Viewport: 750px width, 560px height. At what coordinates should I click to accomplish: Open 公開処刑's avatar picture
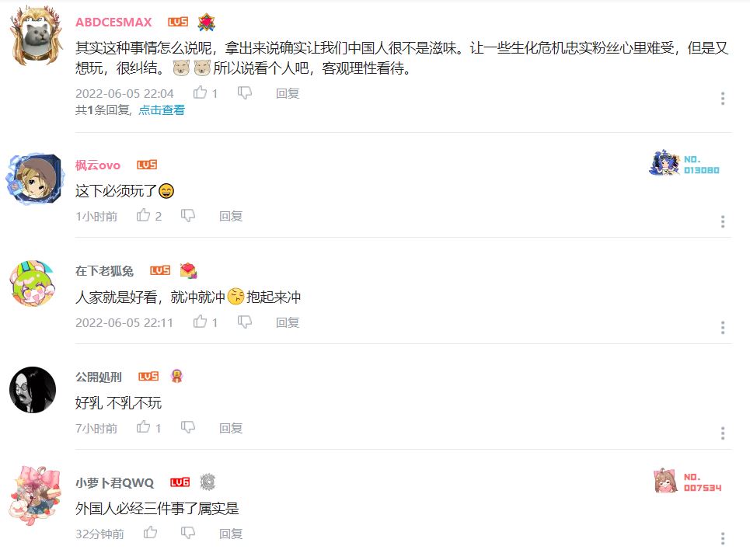coord(33,390)
